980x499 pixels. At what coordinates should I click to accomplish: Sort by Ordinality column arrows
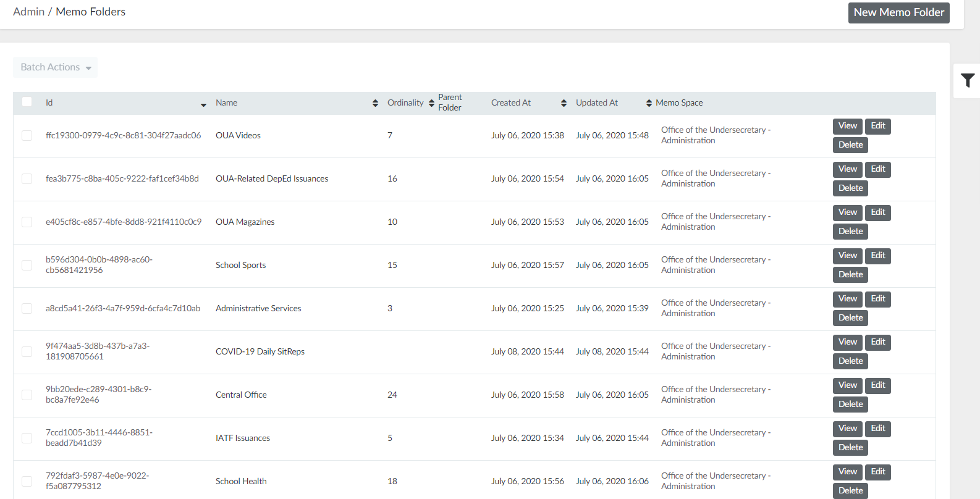coord(431,103)
